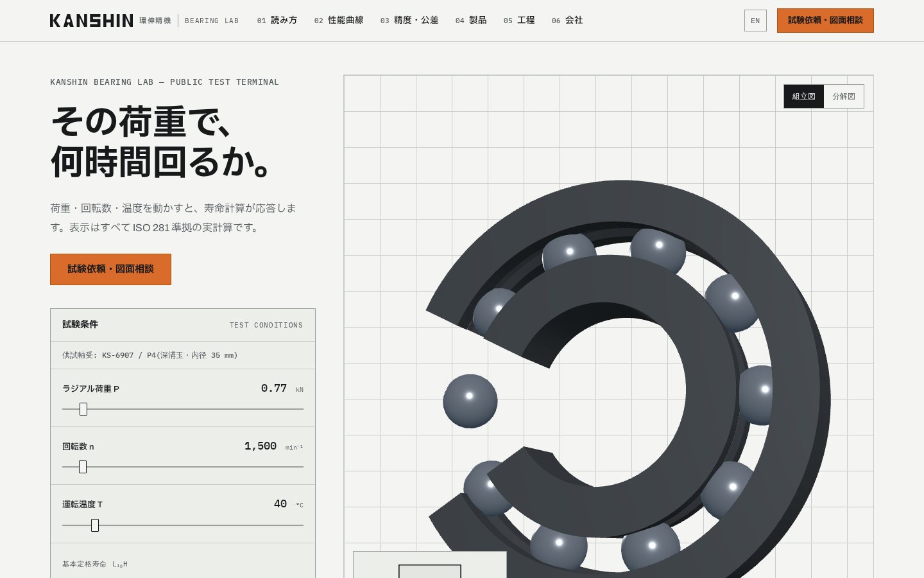
Task: Click the 40 °C temperature value
Action: tap(288, 504)
